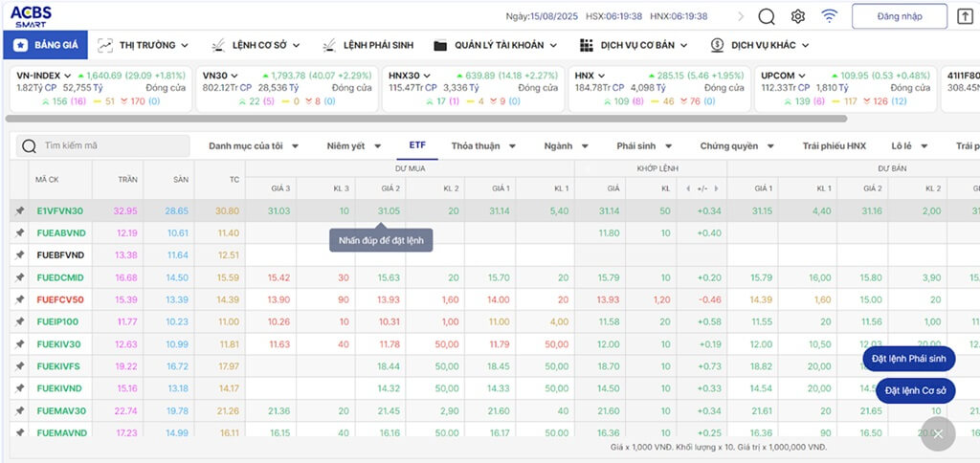Expand Niêm yết dropdown
The image size is (980, 463).
point(354,145)
